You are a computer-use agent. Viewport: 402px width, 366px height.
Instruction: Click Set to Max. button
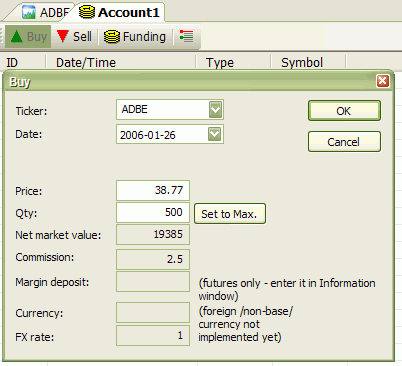(x=230, y=214)
